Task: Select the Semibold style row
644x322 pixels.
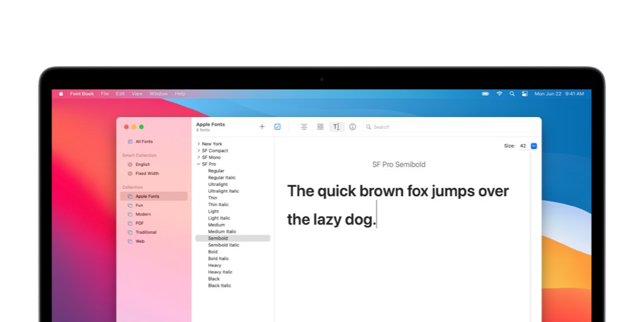Action: point(233,238)
